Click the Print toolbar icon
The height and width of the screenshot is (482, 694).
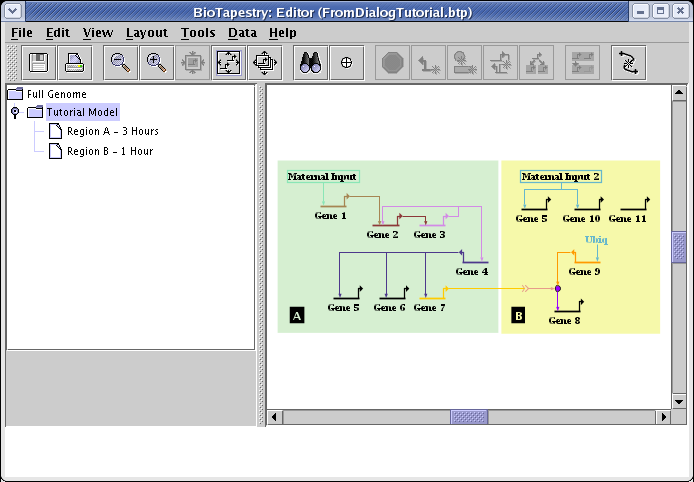74,63
